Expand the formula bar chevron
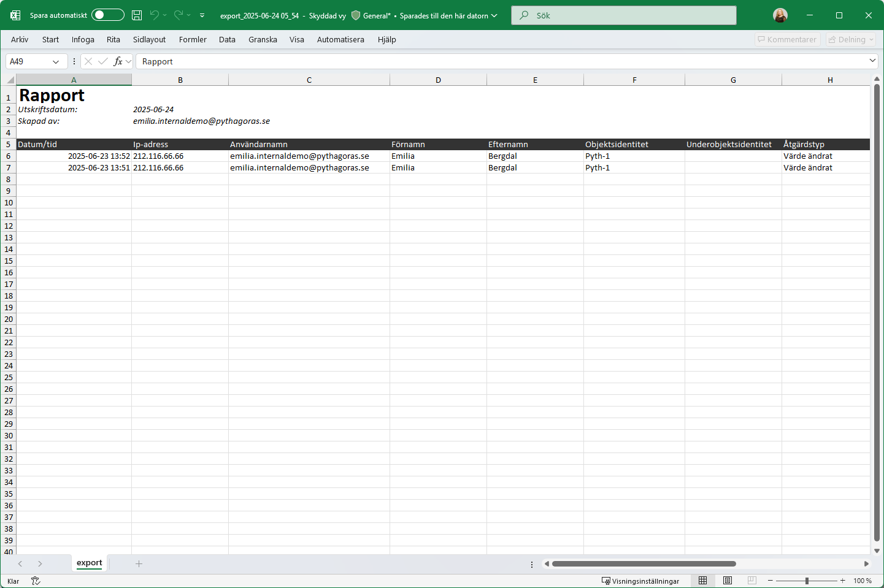 pos(872,61)
